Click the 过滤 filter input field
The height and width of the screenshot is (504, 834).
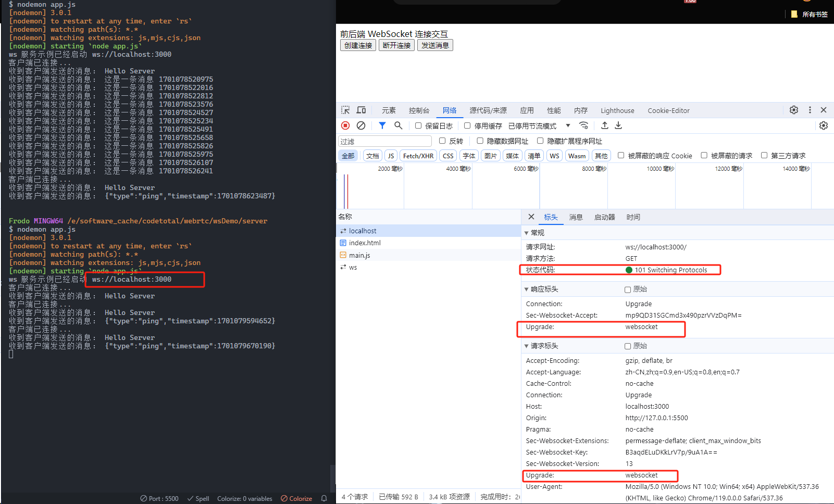click(385, 141)
